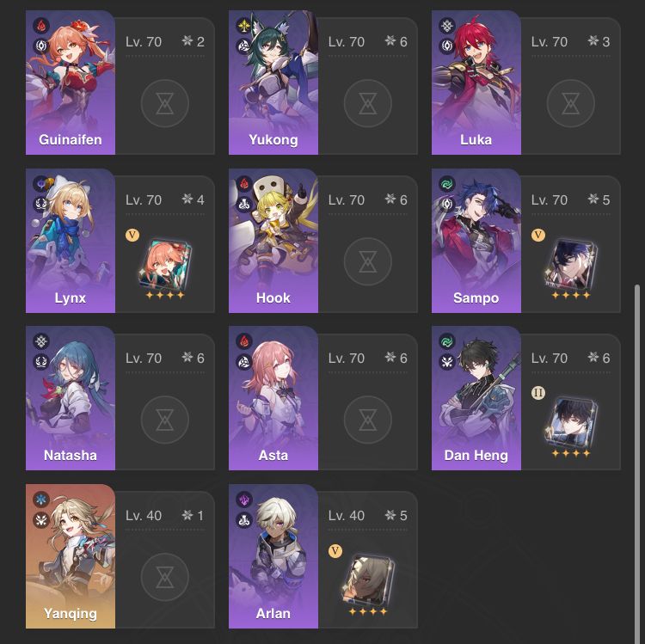645x644 pixels.
Task: Click Sampo's Wind element icon
Action: (x=447, y=184)
